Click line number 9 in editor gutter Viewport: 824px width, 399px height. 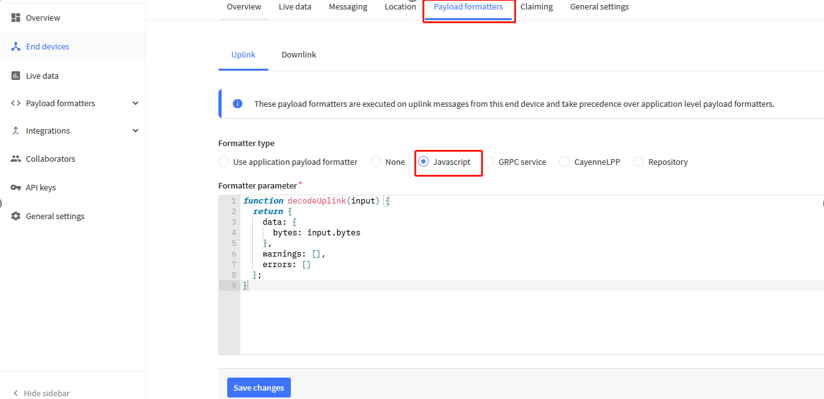(x=233, y=285)
